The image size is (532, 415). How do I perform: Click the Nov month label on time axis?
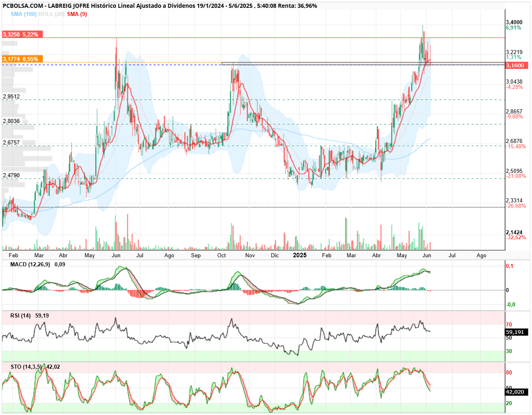[250, 255]
